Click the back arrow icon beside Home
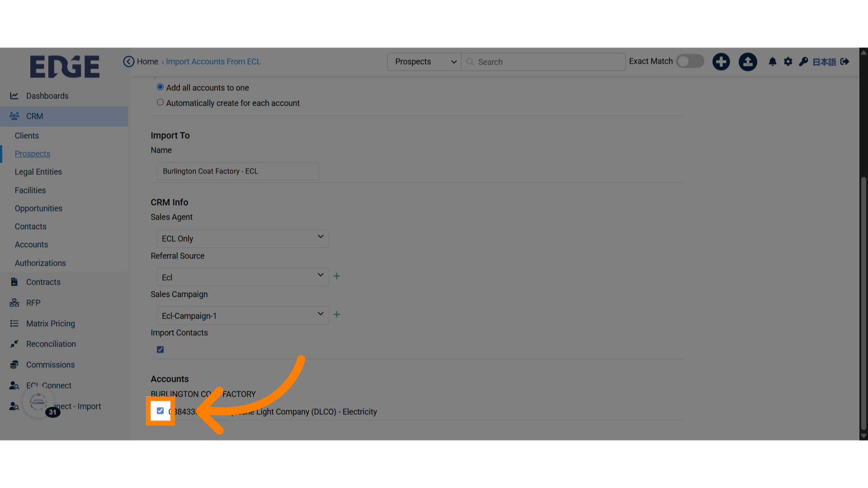The image size is (868, 488). pyautogui.click(x=129, y=61)
